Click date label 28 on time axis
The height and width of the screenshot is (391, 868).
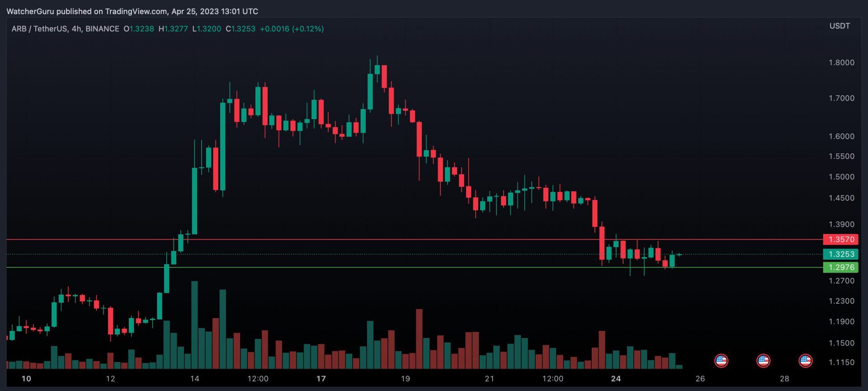tap(784, 379)
